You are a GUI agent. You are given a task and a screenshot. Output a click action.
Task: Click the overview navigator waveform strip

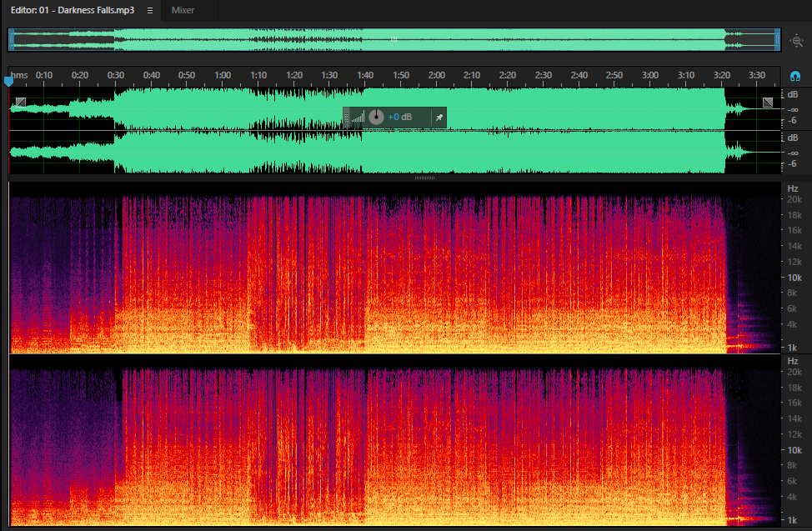pyautogui.click(x=394, y=40)
